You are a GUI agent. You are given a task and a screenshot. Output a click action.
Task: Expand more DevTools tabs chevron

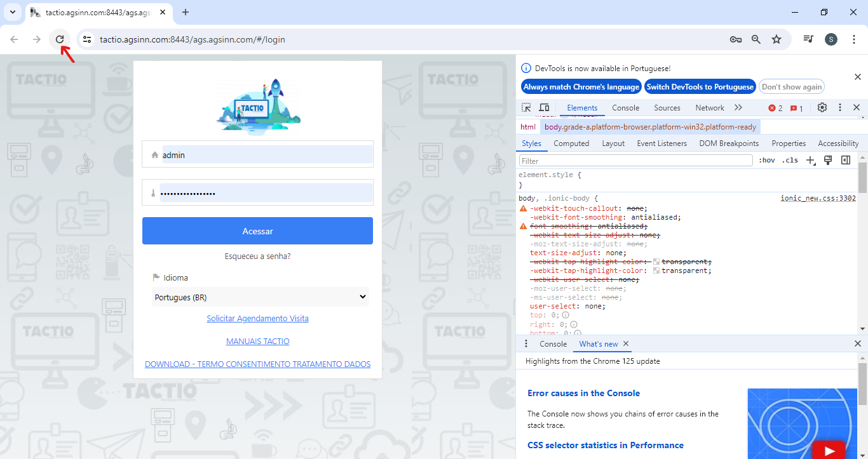[x=738, y=108]
